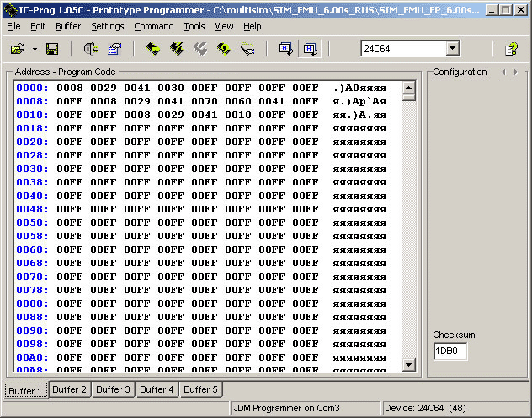Click the Checksum field showing 1DB0
The height and width of the screenshot is (418, 532).
click(450, 351)
